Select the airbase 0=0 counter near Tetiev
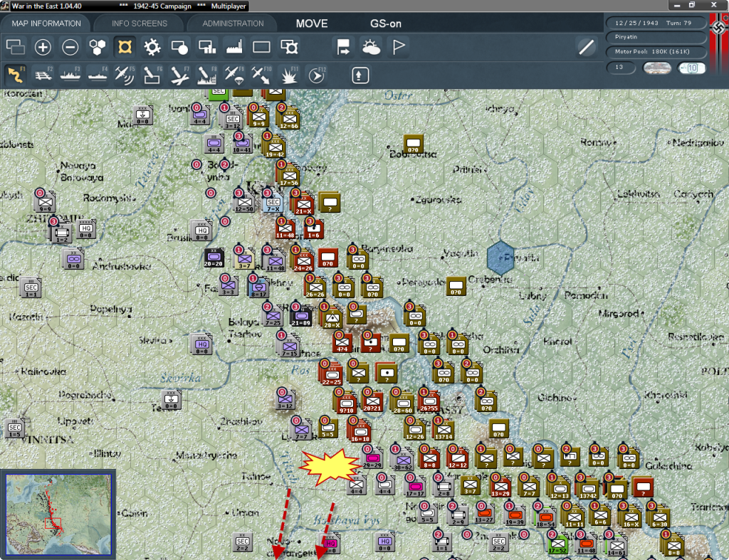 pyautogui.click(x=171, y=400)
